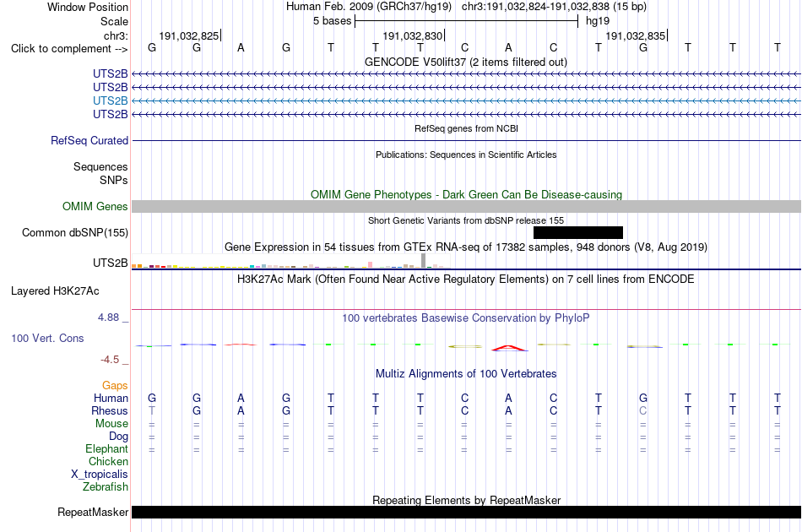Click the RepeatMasker track label
802x532 pixels.
click(x=93, y=512)
